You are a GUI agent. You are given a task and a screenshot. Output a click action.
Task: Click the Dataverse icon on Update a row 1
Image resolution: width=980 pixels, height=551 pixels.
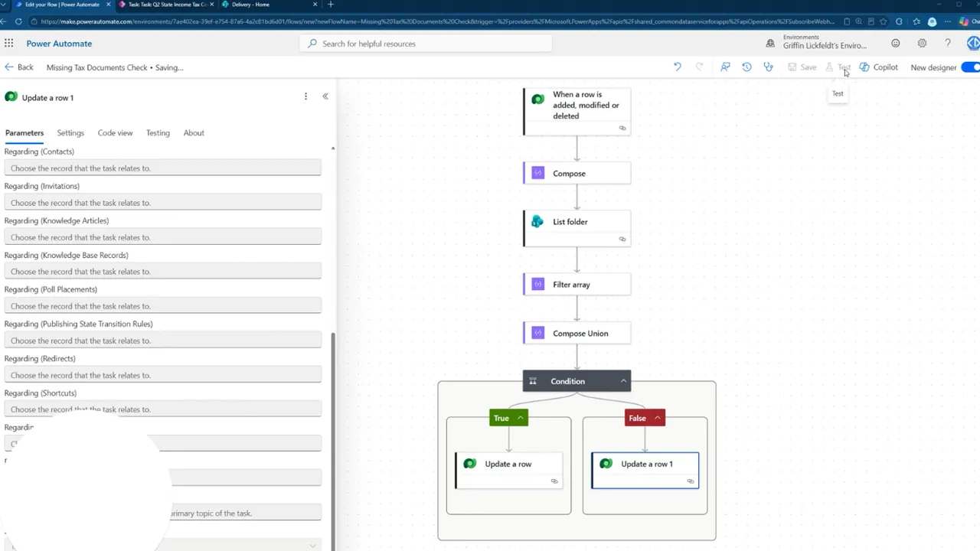click(606, 464)
